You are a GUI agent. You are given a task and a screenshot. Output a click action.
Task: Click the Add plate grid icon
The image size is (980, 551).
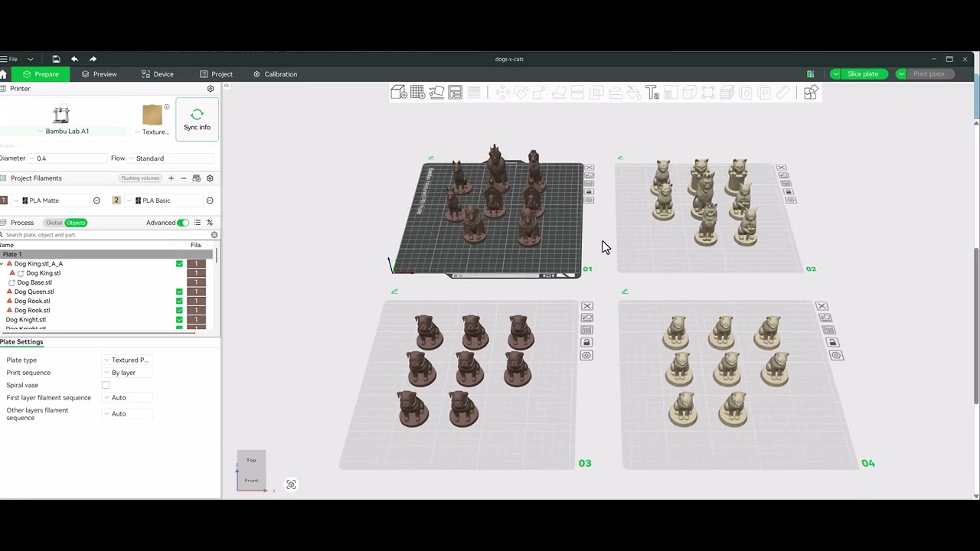point(417,93)
